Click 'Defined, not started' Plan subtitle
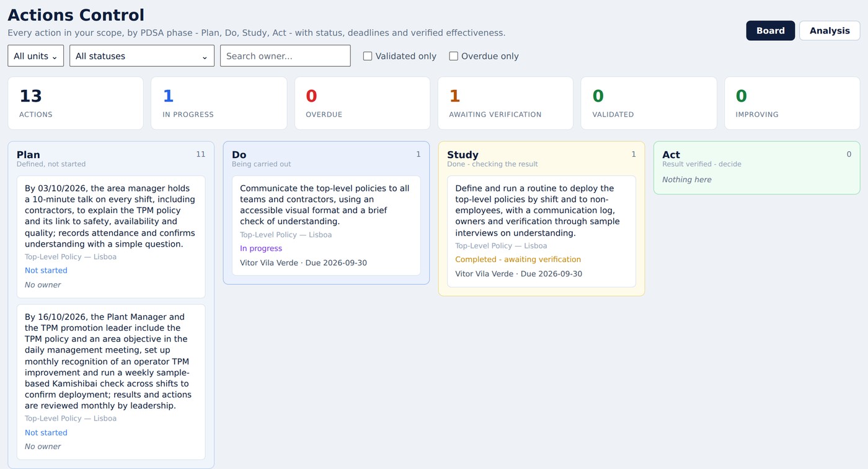This screenshot has width=868, height=469. (x=51, y=164)
